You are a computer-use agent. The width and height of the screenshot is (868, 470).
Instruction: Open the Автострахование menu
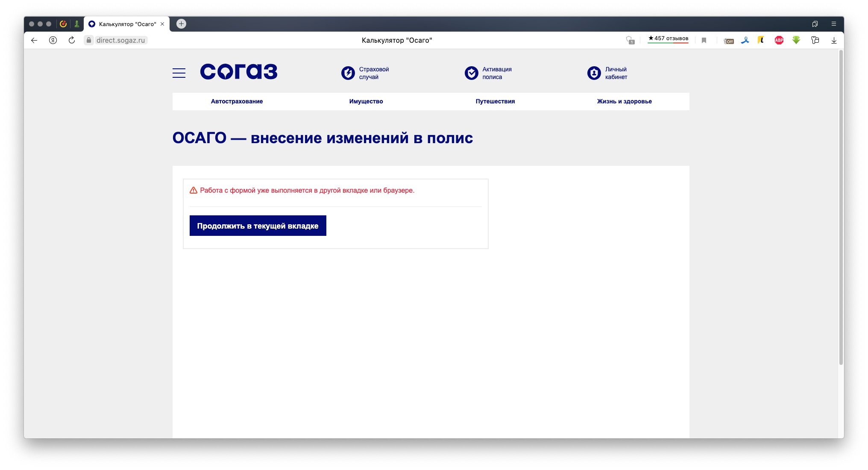coord(237,101)
